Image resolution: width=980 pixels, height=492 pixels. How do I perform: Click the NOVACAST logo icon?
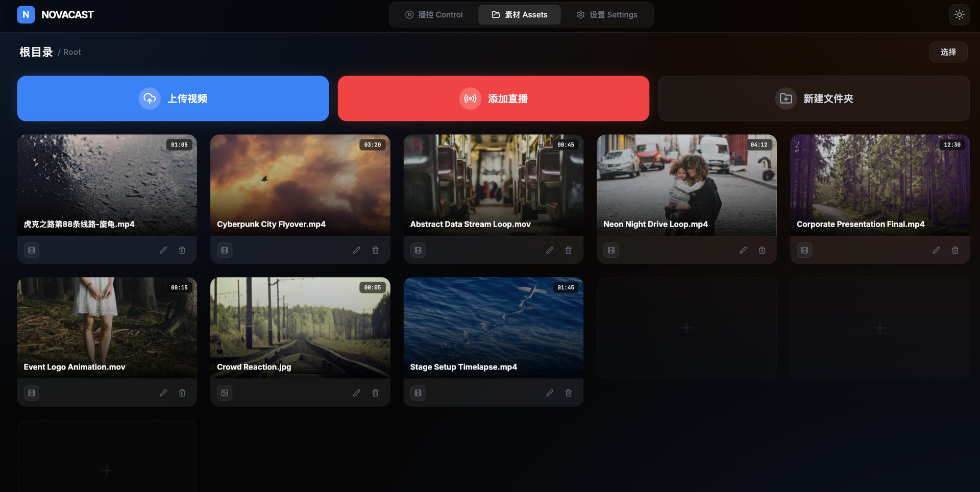coord(26,15)
